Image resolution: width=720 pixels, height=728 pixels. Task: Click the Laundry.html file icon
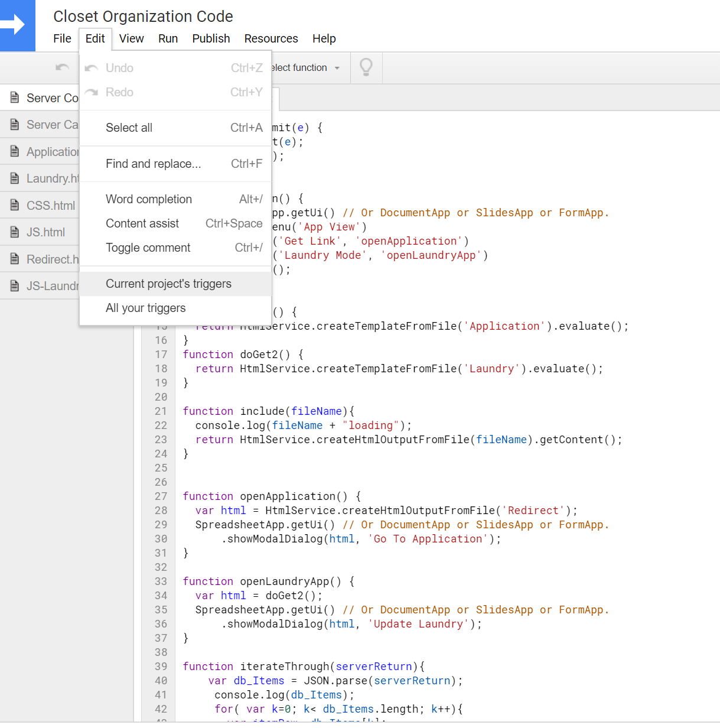(x=15, y=178)
